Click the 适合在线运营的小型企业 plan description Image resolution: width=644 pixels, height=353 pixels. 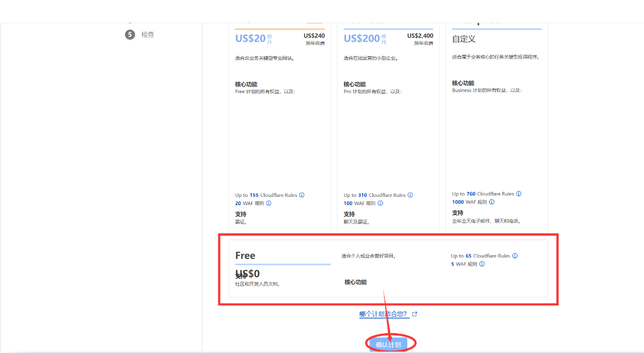coord(371,58)
